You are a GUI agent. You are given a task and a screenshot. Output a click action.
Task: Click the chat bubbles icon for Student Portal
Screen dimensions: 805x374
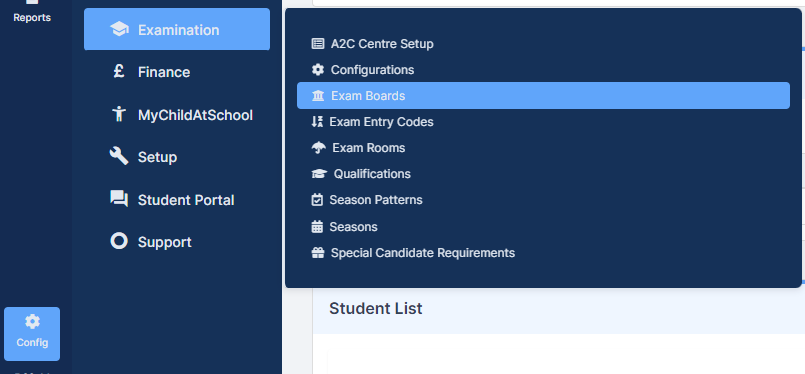click(x=119, y=199)
